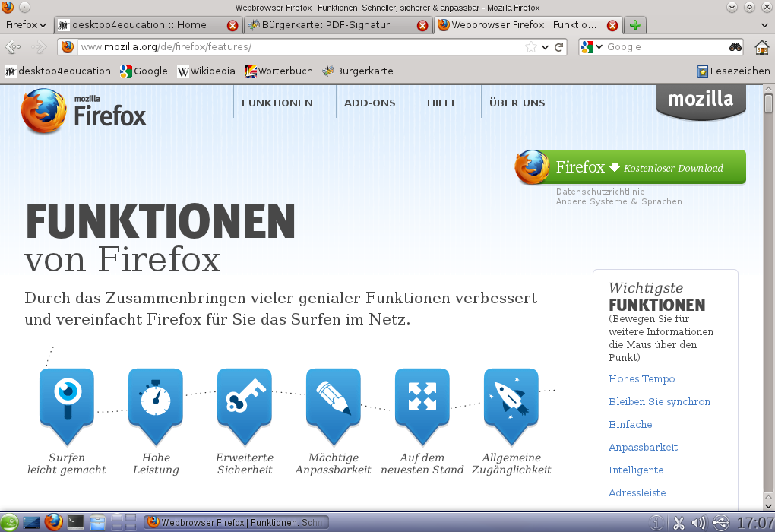Image resolution: width=775 pixels, height=532 pixels.
Task: Open the Wörterbuch bookmark
Action: [x=279, y=71]
